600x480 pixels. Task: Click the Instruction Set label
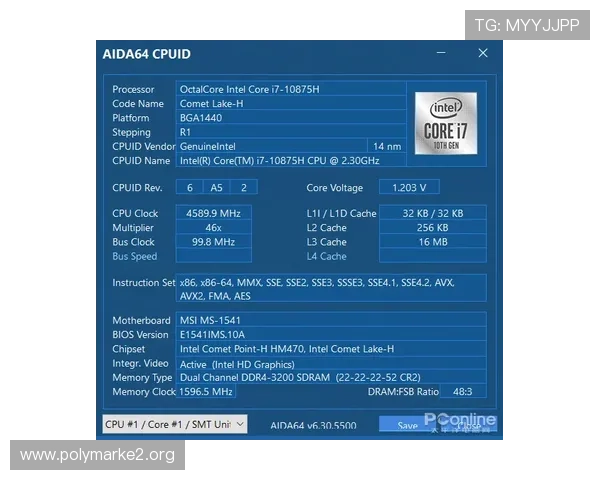click(x=143, y=282)
